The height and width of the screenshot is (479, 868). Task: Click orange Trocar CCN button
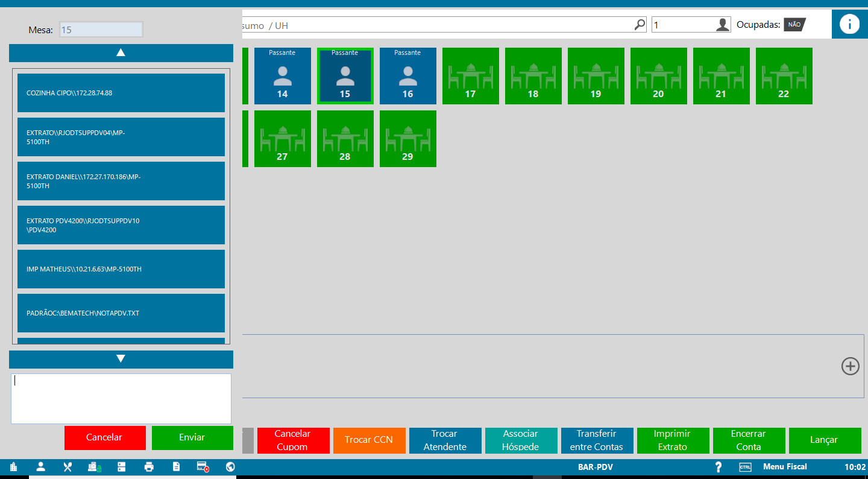click(370, 440)
